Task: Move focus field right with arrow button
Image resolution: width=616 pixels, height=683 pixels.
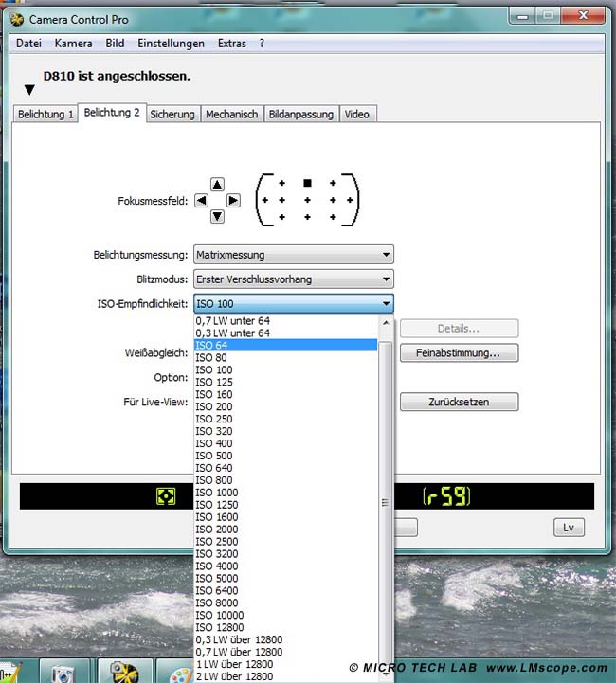Action: [233, 201]
